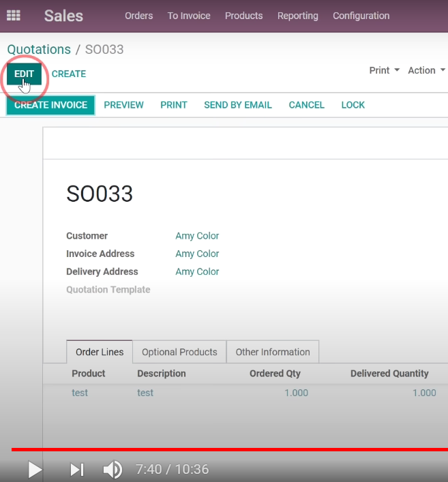Open Delivery Address link Amy Color
This screenshot has height=482, width=448.
[x=197, y=272]
